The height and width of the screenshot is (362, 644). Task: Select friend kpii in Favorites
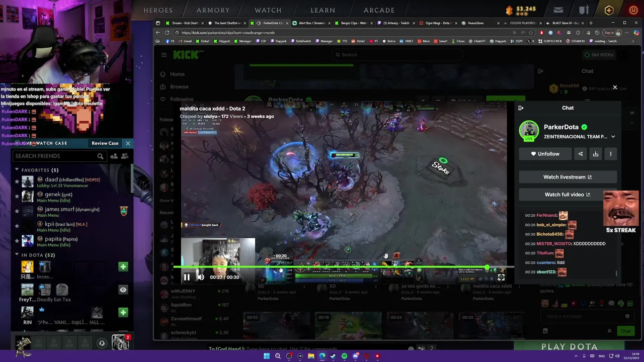[x=71, y=227]
